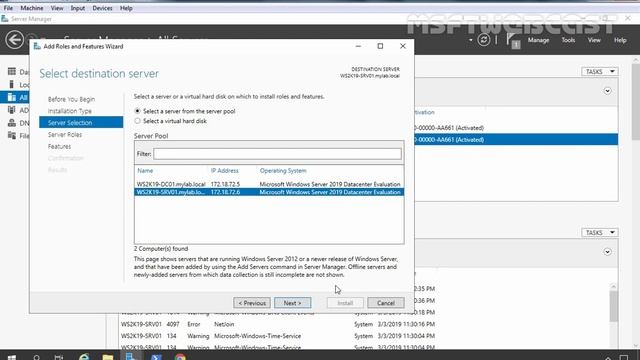
Task: Sort server pool by Operating System column
Action: click(x=283, y=171)
